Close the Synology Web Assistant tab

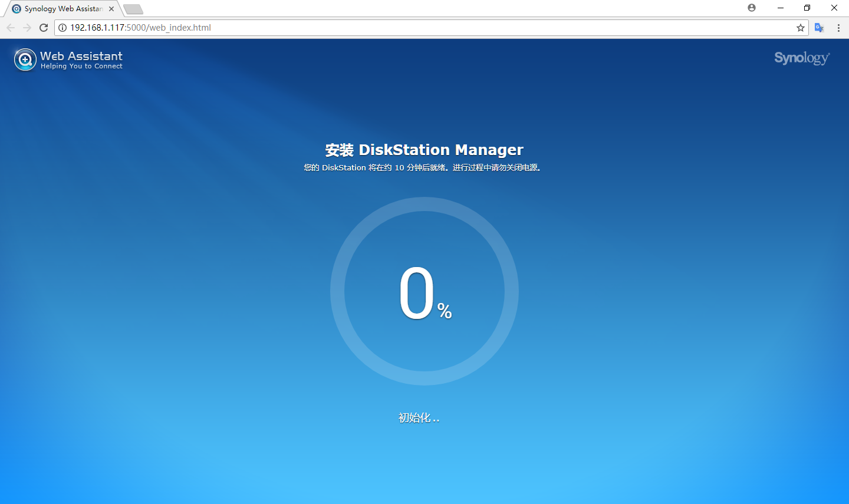[111, 9]
